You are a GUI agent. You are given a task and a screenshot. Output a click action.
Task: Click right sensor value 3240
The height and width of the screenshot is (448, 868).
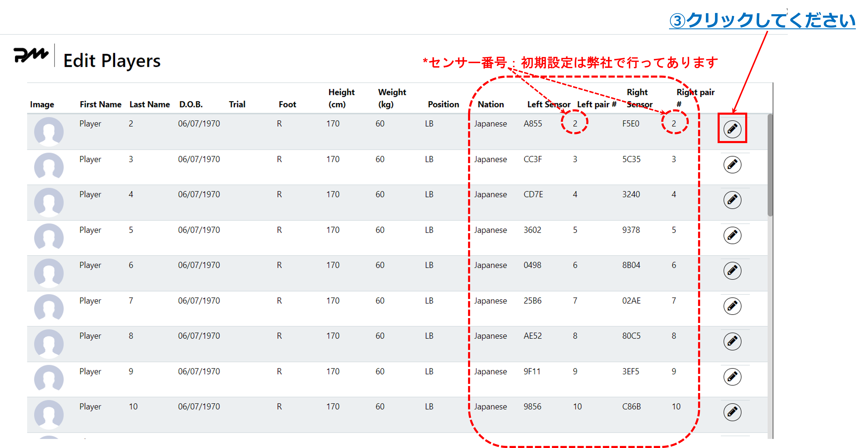(631, 195)
